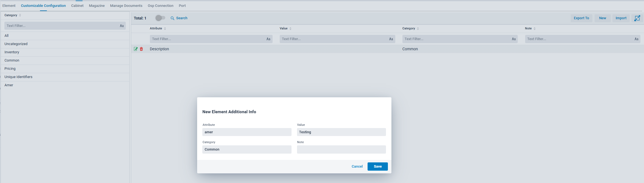Toggle case-sensitive Aa in Value filter
Screen dimensions: 644x183
(x=391, y=39)
